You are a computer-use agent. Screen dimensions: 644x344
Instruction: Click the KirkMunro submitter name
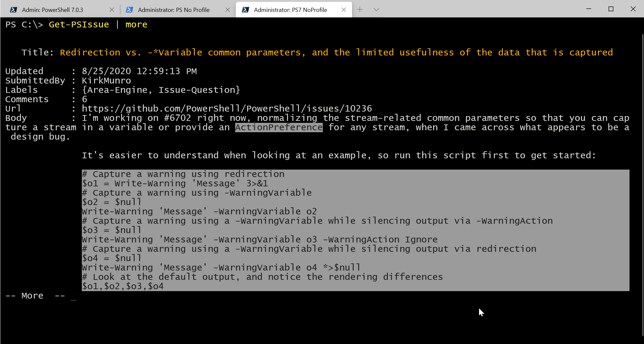pyautogui.click(x=106, y=80)
